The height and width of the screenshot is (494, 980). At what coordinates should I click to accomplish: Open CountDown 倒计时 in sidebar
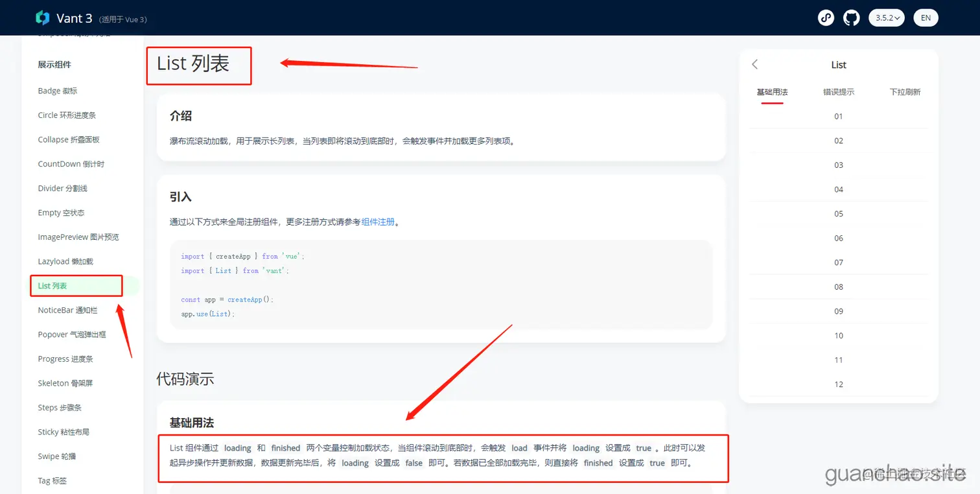tap(71, 164)
